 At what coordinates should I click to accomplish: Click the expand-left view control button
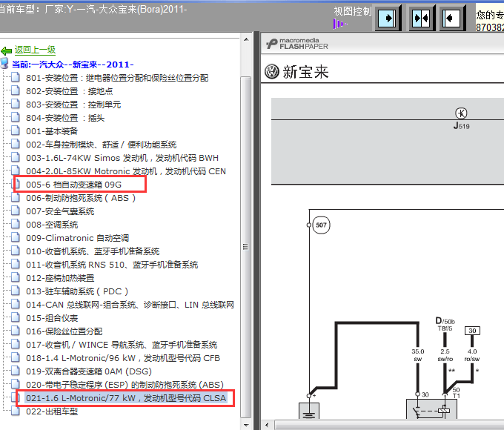pyautogui.click(x=452, y=18)
